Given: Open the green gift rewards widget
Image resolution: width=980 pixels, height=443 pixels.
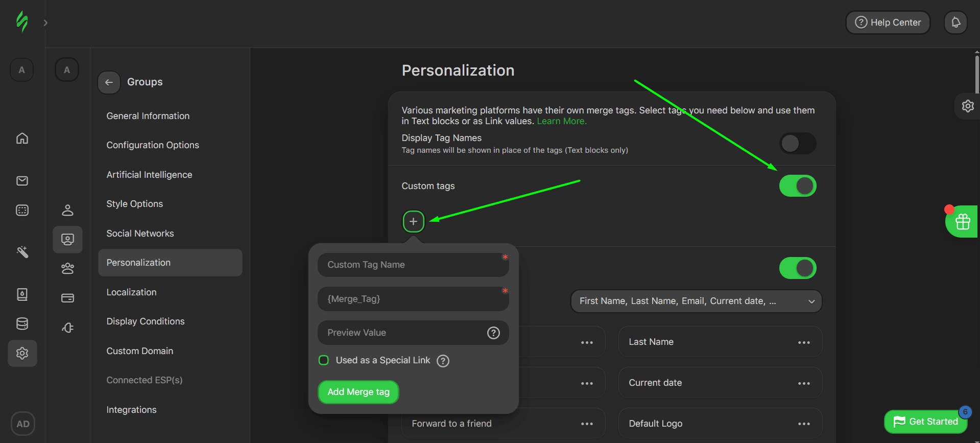Looking at the screenshot, I should (x=962, y=222).
